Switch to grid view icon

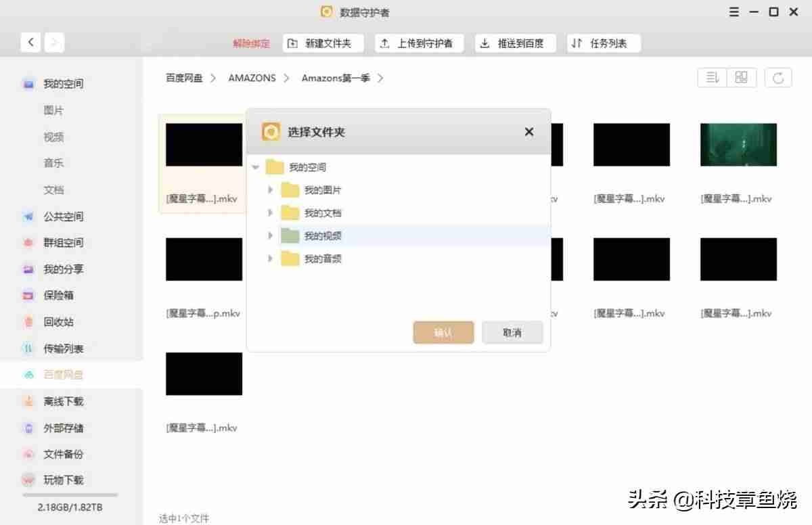pos(742,78)
